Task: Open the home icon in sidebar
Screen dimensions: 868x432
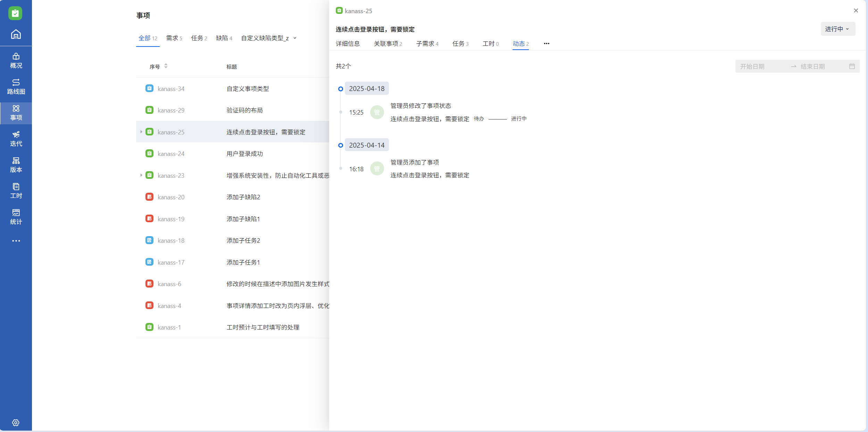Action: [16, 34]
